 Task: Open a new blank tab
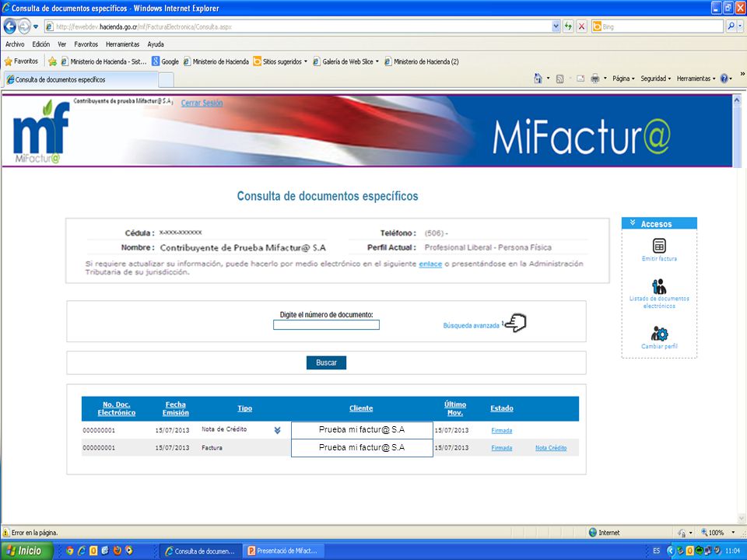(166, 80)
